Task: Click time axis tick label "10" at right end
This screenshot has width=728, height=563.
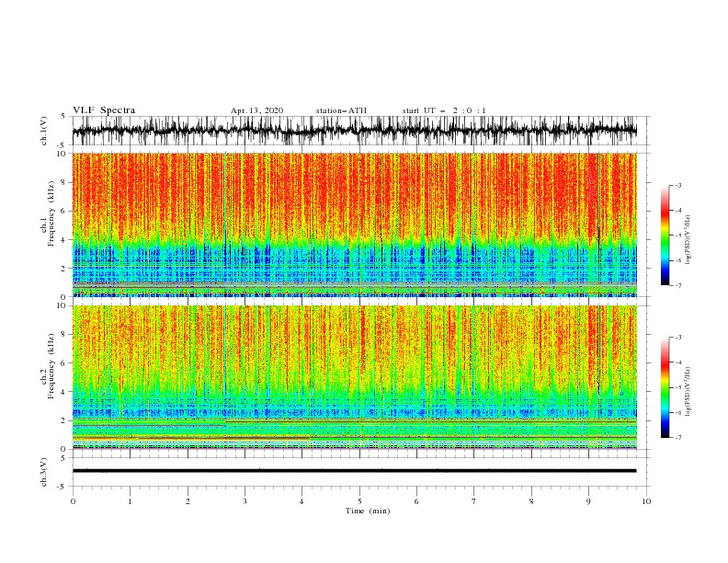Action: 646,501
